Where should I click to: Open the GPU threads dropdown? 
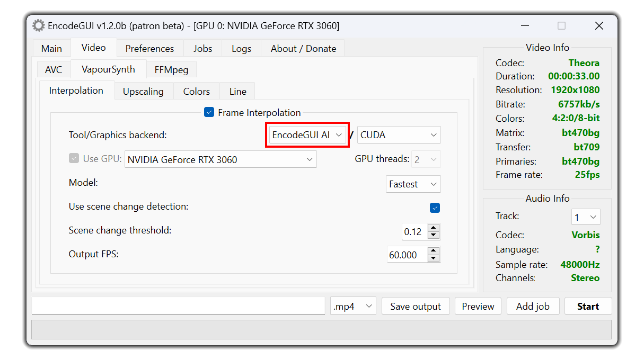426,159
